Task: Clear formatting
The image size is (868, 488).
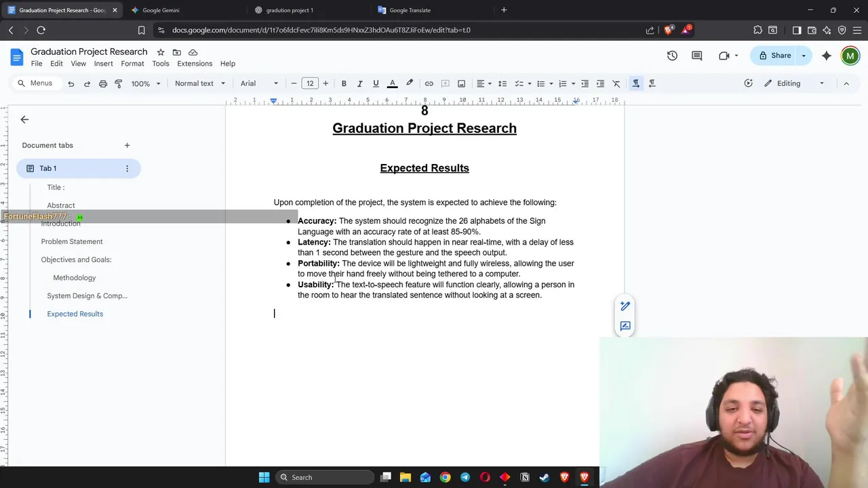Action: point(616,83)
